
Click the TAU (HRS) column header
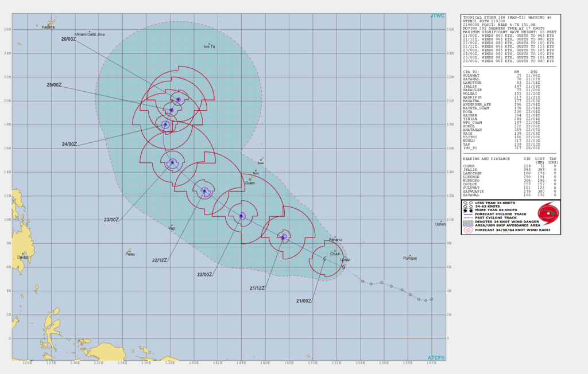coord(553,161)
